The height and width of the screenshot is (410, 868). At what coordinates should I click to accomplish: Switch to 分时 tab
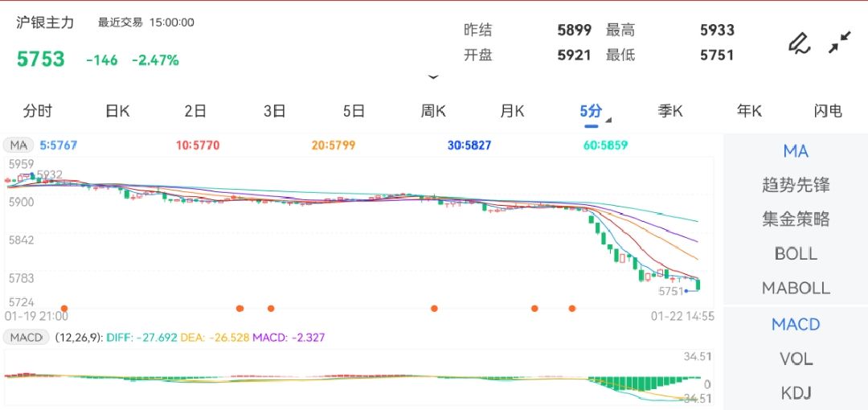coord(38,111)
